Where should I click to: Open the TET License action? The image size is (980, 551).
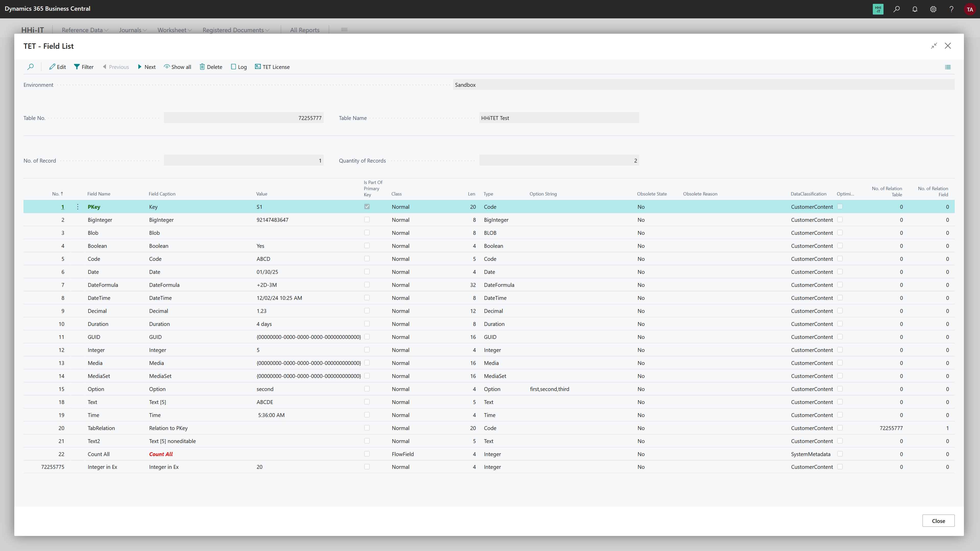click(272, 67)
